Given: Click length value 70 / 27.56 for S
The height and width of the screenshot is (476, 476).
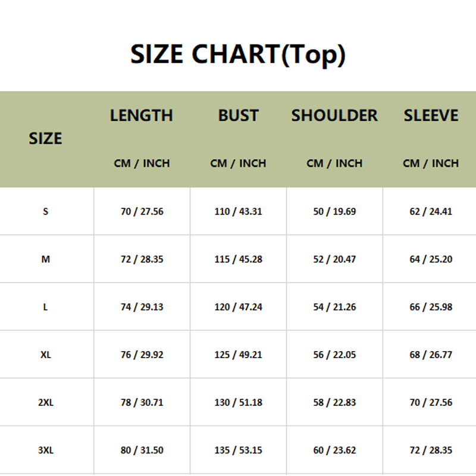Looking at the screenshot, I should (x=142, y=211).
